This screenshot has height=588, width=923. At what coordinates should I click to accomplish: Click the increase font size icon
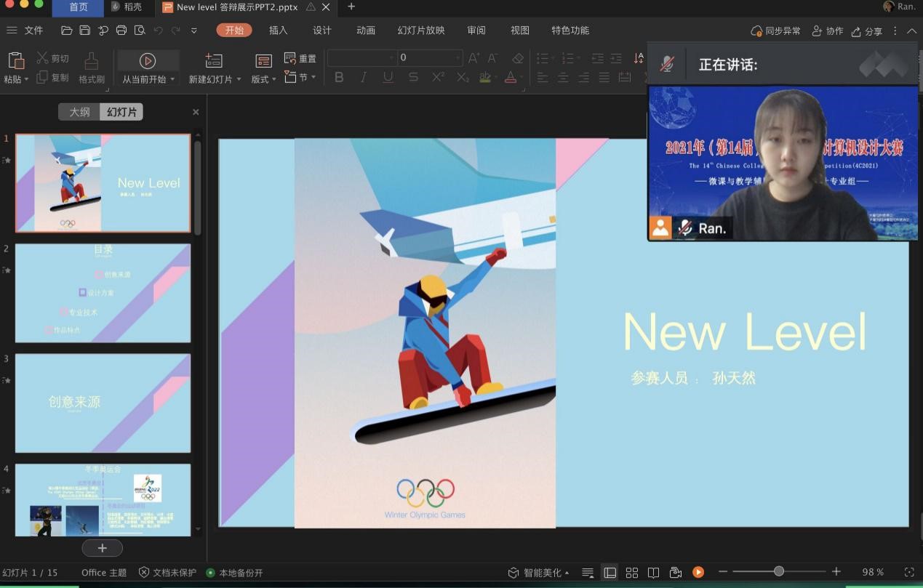click(474, 58)
